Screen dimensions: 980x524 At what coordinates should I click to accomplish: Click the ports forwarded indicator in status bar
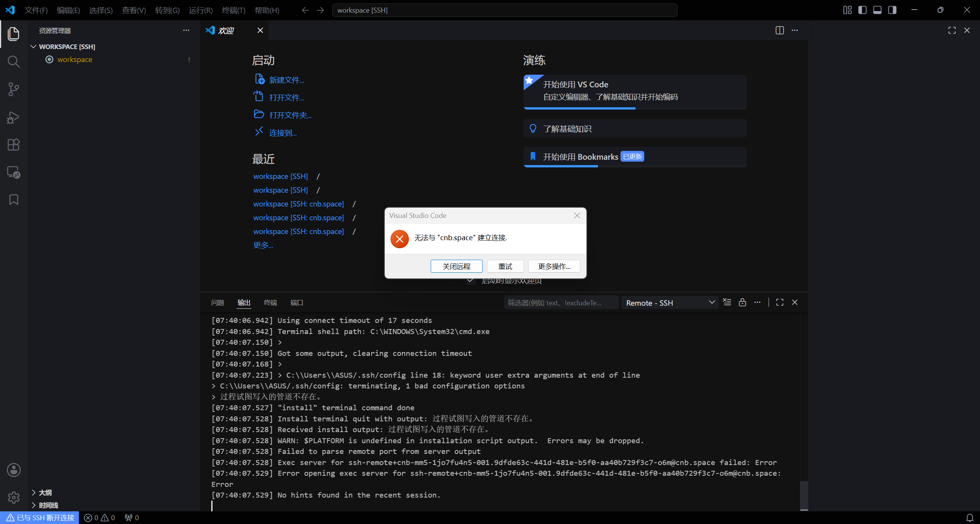[x=132, y=518]
